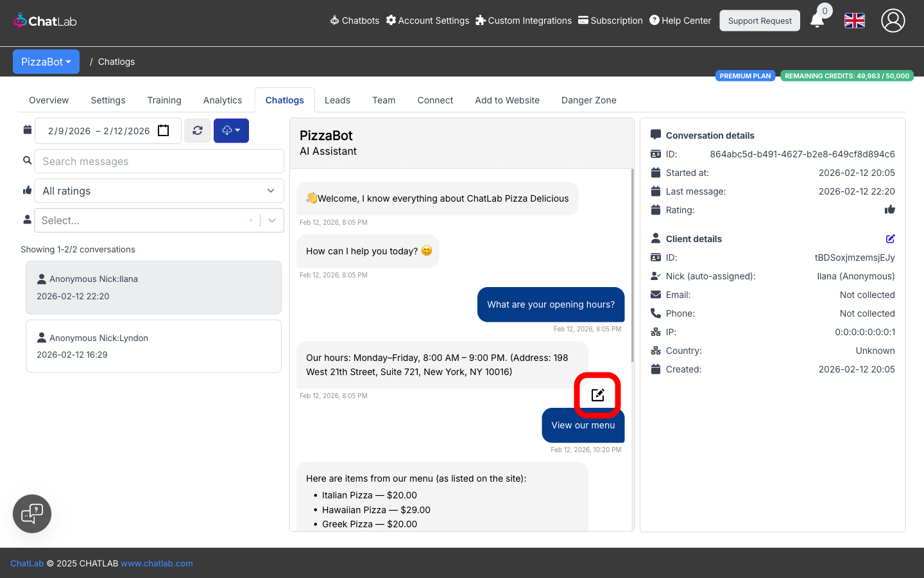Click the notification bell icon
Viewport: 924px width, 578px height.
click(817, 21)
